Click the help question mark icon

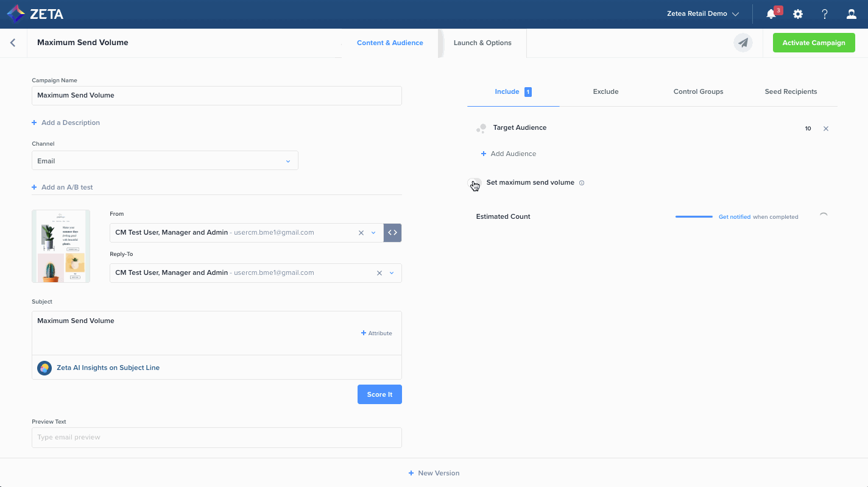point(825,14)
